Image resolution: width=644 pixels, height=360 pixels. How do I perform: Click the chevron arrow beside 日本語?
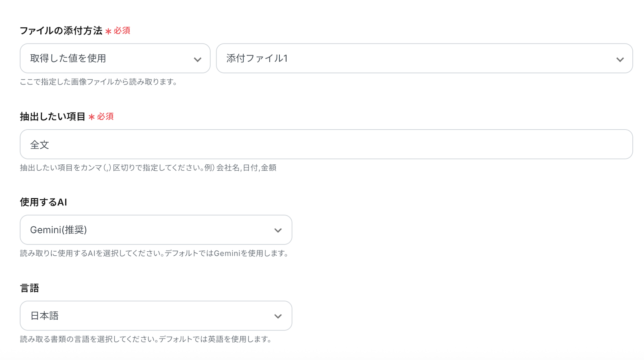pyautogui.click(x=278, y=317)
